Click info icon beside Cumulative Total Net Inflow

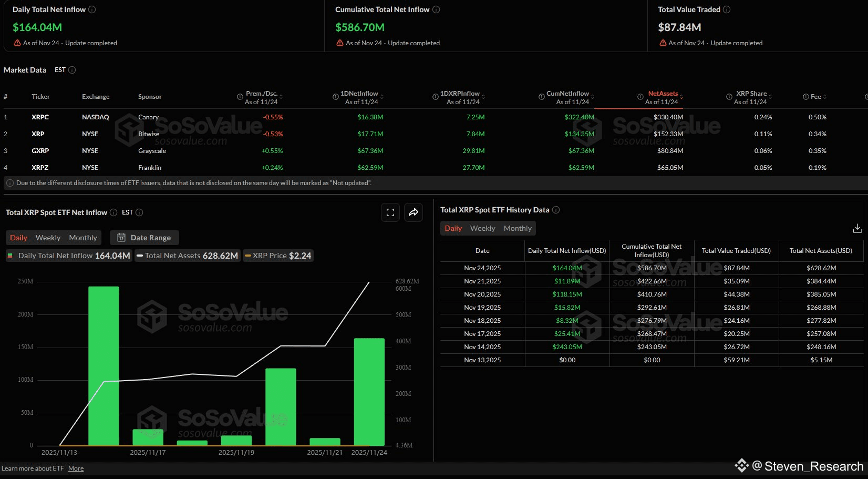tap(436, 9)
